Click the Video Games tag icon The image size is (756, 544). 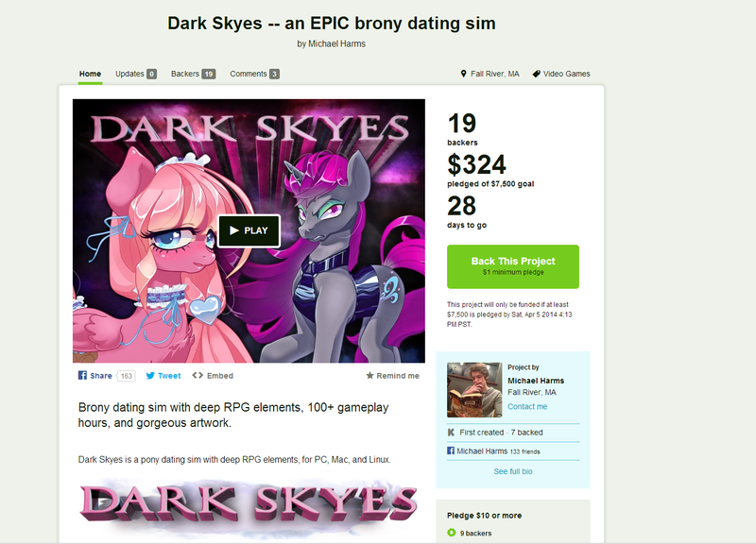coord(536,74)
